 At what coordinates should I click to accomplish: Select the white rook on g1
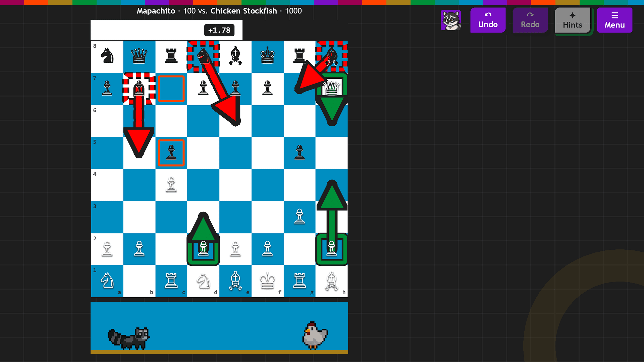coord(300,281)
